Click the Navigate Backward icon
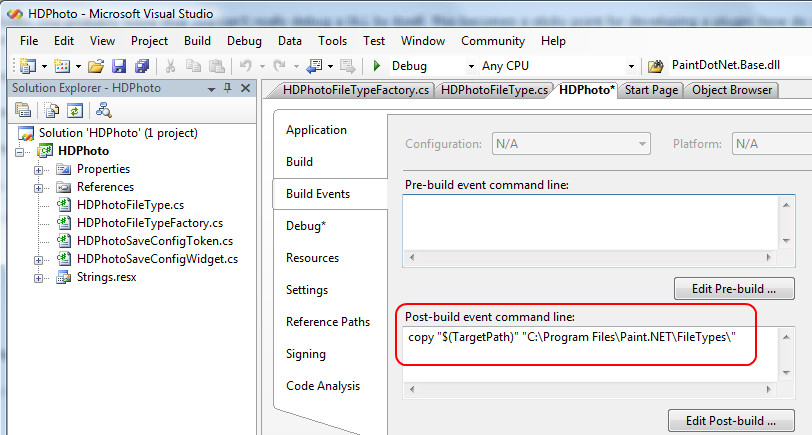This screenshot has width=812, height=435. (x=314, y=66)
